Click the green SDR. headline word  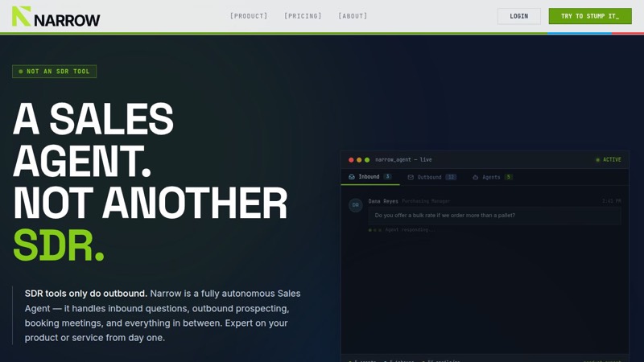click(59, 245)
